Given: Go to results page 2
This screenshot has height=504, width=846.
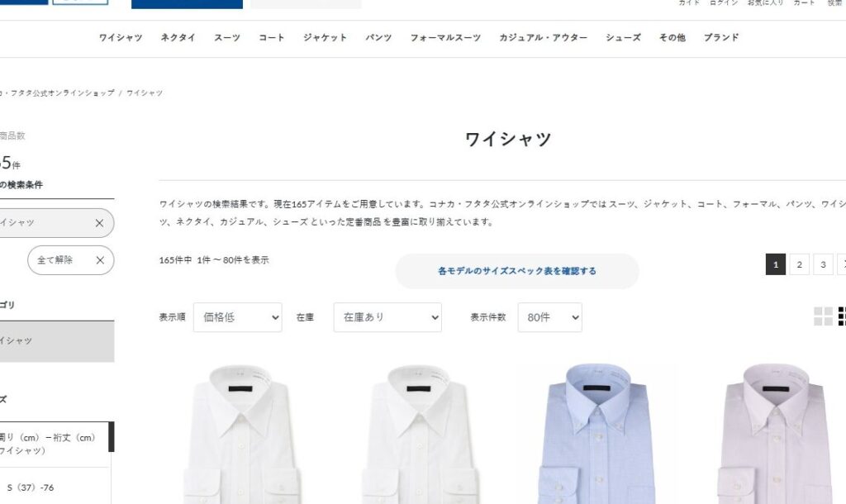Looking at the screenshot, I should coord(799,264).
